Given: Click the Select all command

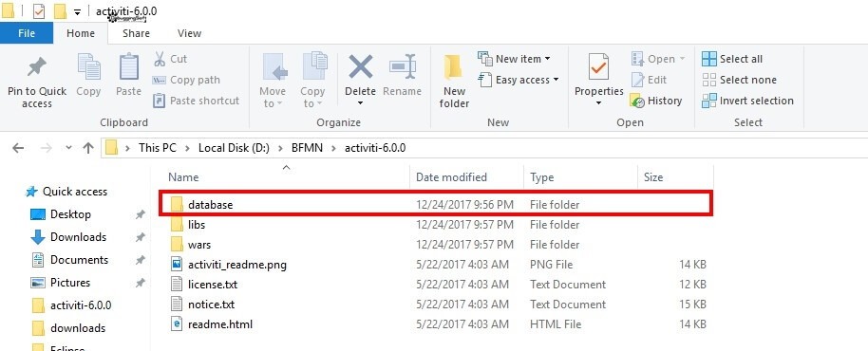Looking at the screenshot, I should coord(732,59).
